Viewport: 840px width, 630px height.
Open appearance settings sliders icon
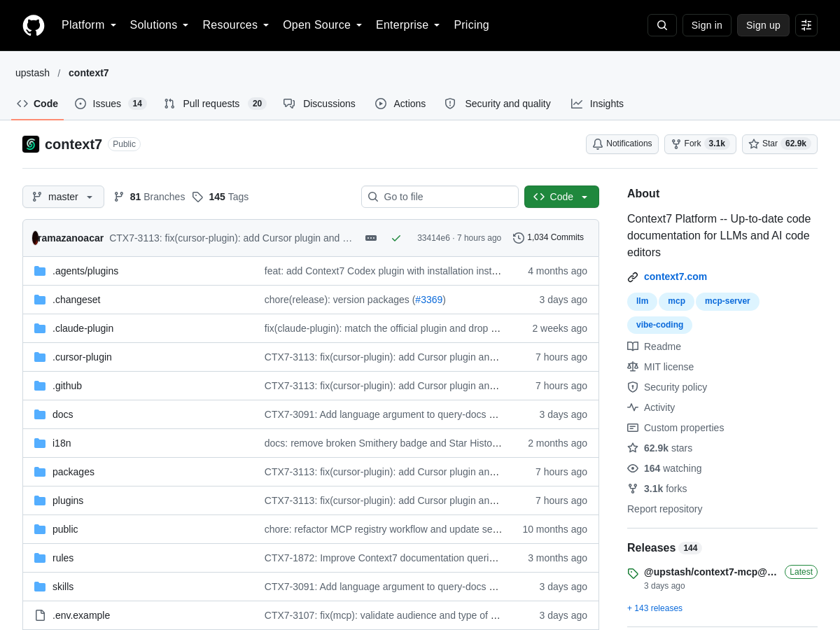point(806,25)
